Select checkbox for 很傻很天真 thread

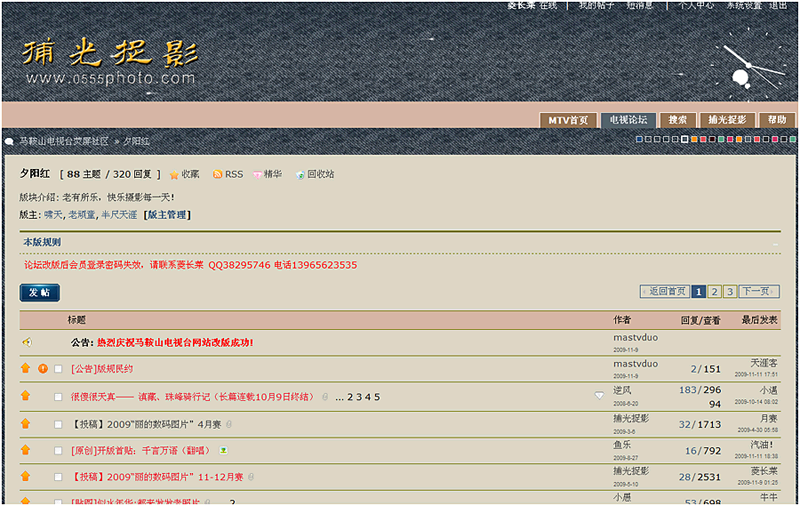pyautogui.click(x=59, y=397)
